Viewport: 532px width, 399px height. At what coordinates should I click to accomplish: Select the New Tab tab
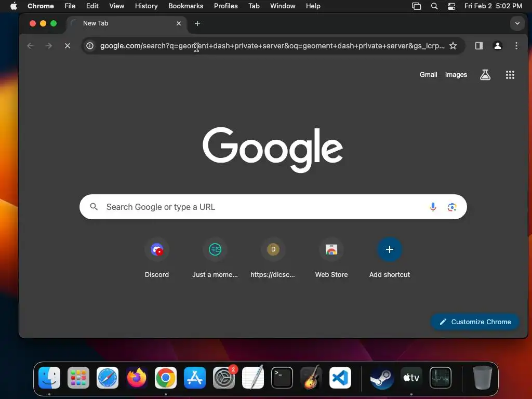(x=126, y=23)
